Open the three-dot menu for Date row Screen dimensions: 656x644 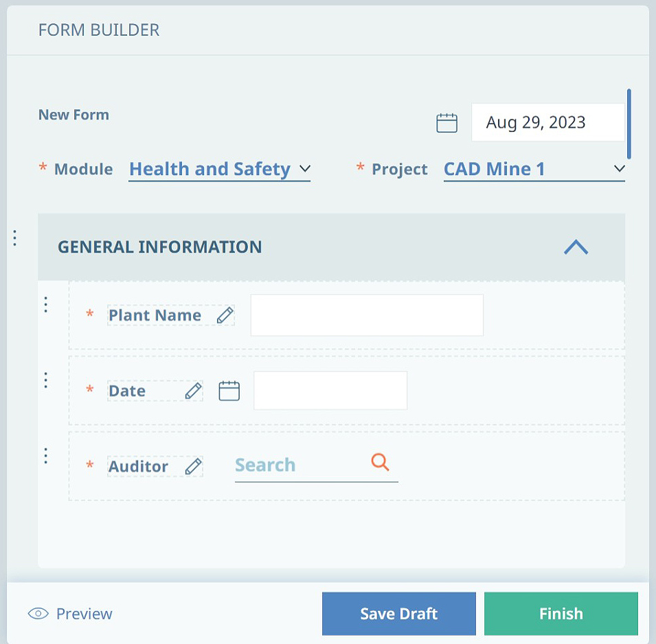point(45,380)
